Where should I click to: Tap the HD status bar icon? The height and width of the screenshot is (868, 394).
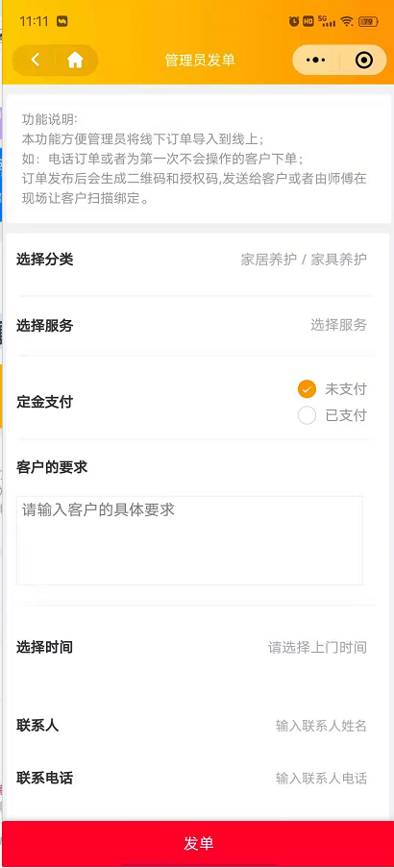click(x=308, y=21)
